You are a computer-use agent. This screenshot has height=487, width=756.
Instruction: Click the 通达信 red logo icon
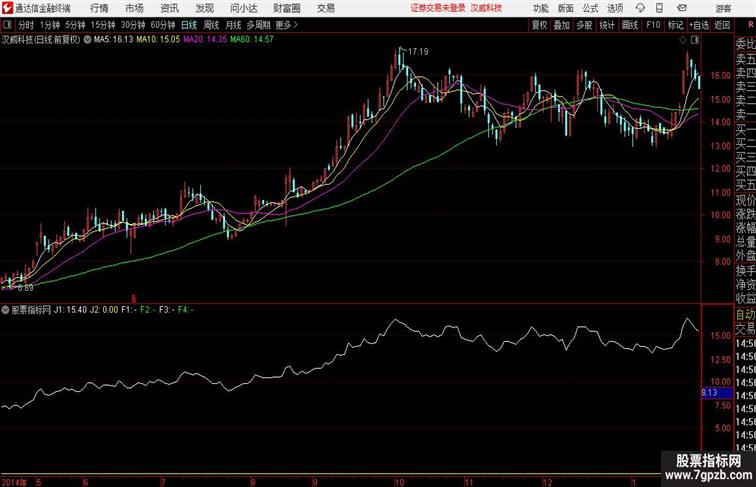pyautogui.click(x=7, y=8)
